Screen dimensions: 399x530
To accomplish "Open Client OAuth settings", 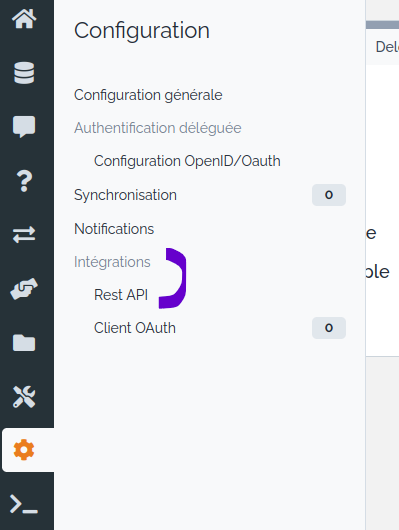I will point(135,328).
